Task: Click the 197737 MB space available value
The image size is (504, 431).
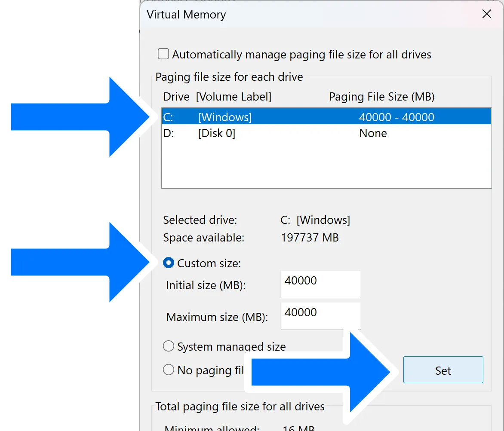Action: tap(310, 237)
